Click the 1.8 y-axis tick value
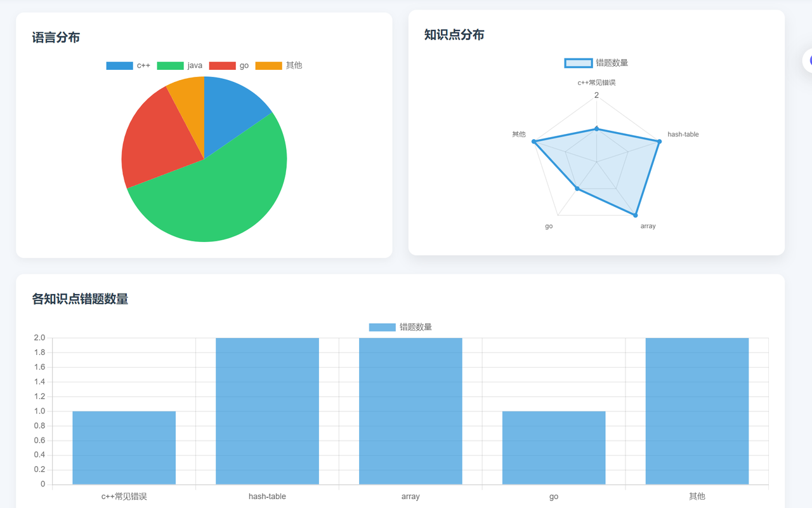The height and width of the screenshot is (508, 812). click(x=39, y=352)
